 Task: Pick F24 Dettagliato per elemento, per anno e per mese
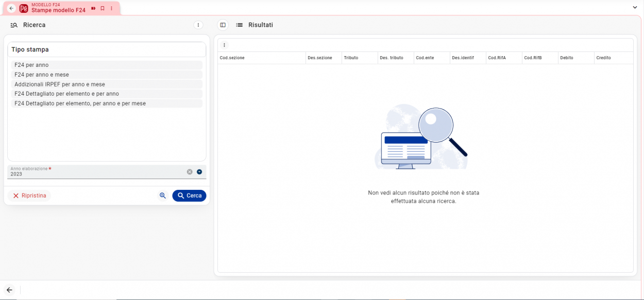point(107,103)
